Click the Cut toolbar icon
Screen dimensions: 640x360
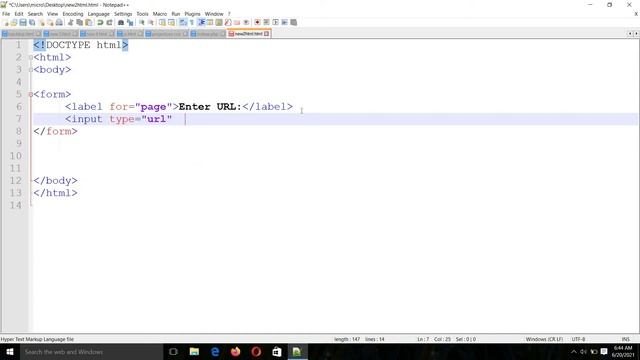[70, 22]
